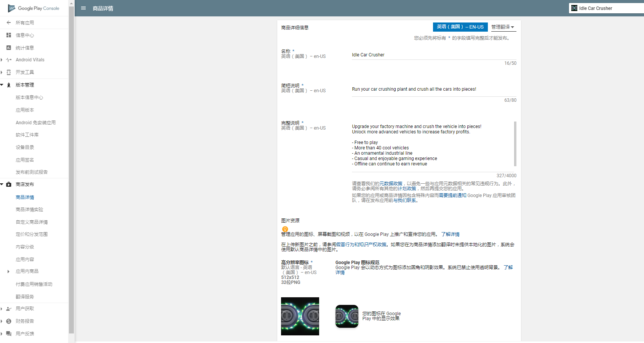
Task: Click the 了解详情 link after 图片资源 description
Action: click(450, 234)
